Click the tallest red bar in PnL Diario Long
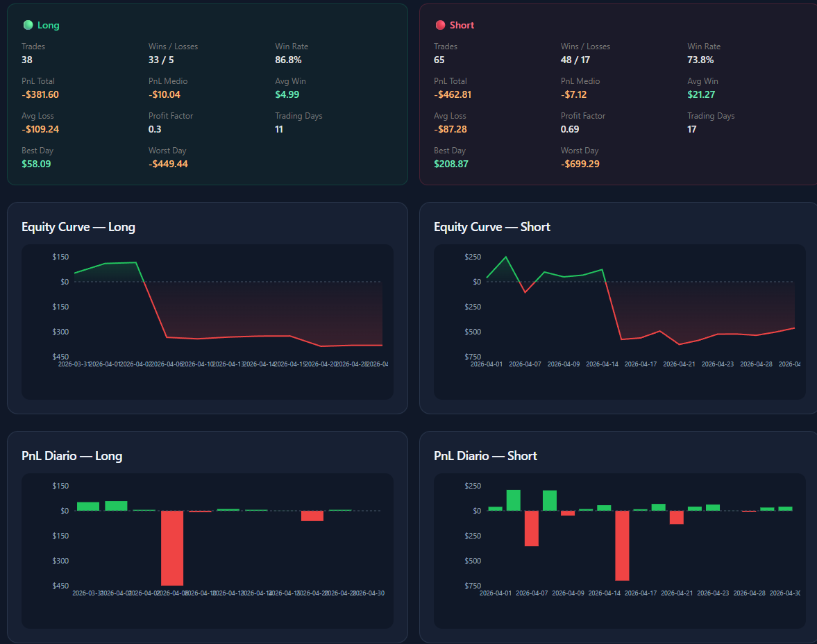 point(172,548)
